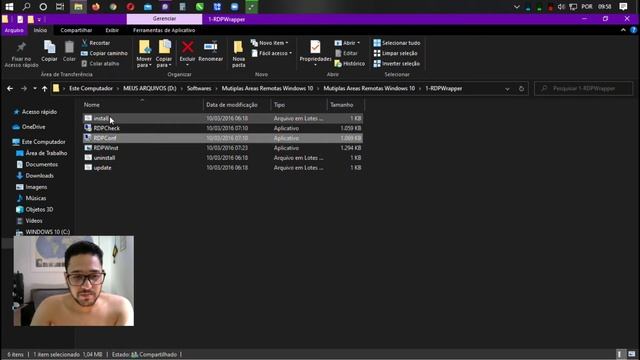Switch to details view in status bar
This screenshot has width=640, height=360.
point(620,354)
